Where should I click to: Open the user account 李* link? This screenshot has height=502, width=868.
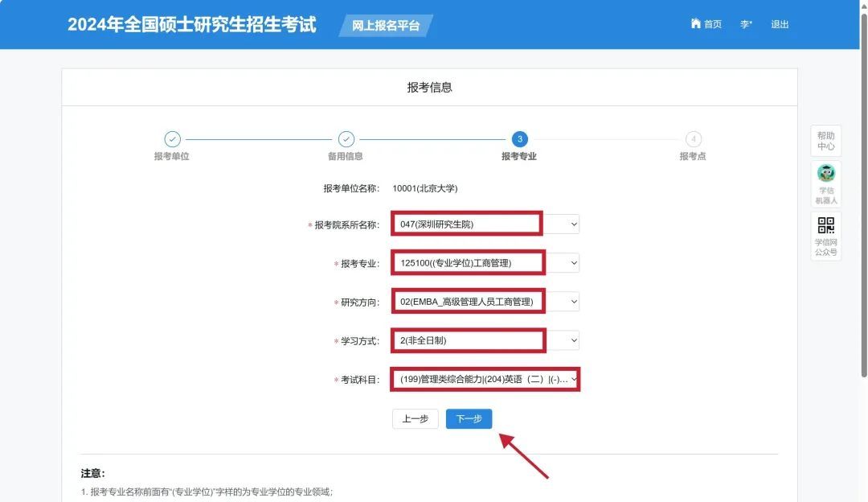point(746,24)
